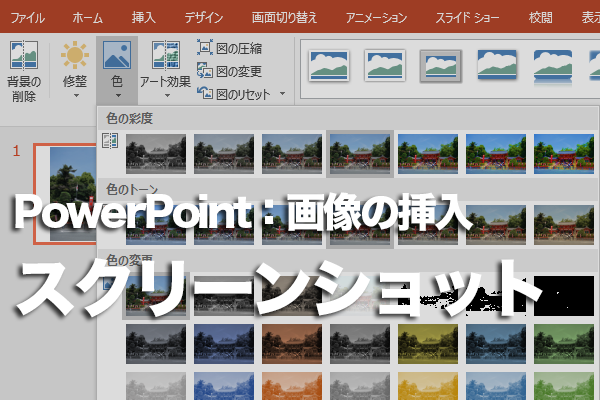This screenshot has width=600, height=400.
Task: Apply the dark blue recolor beside dark orange
Action: click(x=224, y=344)
